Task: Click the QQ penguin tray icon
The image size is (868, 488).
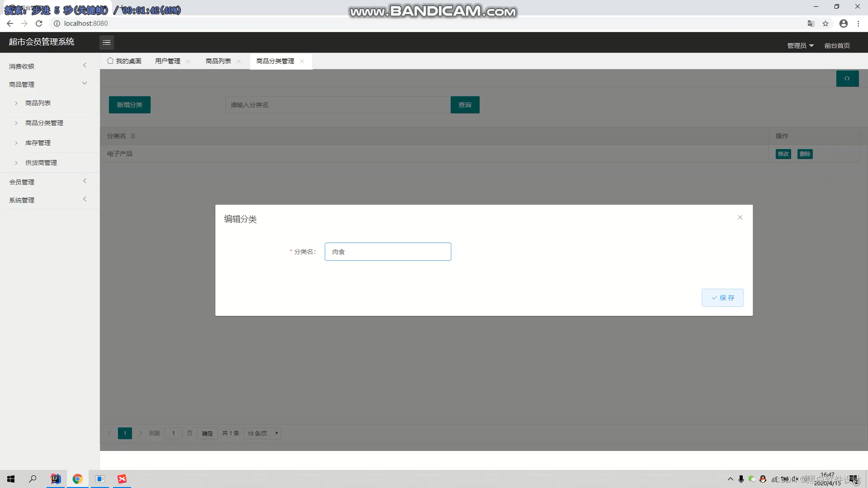Action: point(763,479)
